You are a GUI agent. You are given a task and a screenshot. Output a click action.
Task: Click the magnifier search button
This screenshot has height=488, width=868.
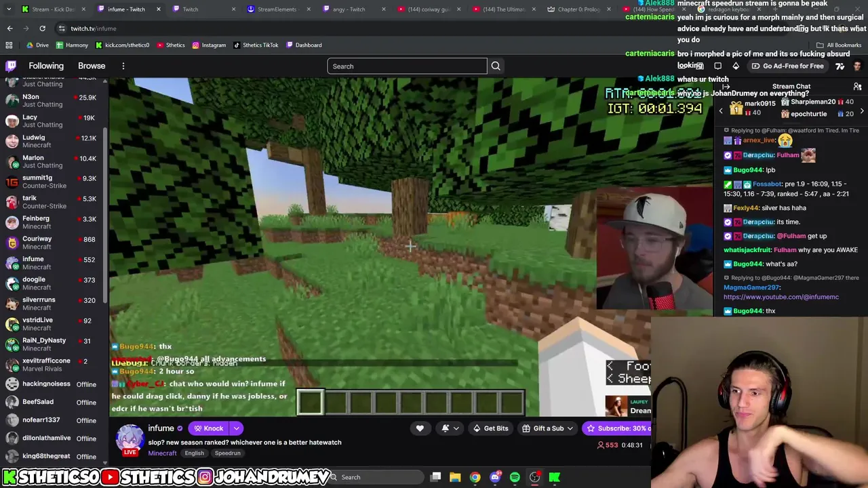pyautogui.click(x=496, y=66)
